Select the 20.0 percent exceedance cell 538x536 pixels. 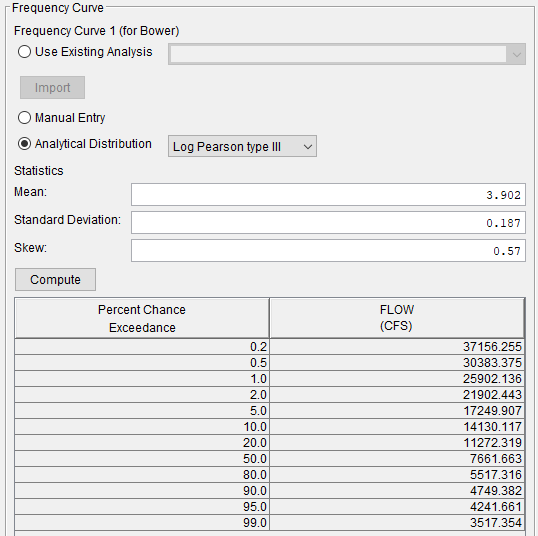pyautogui.click(x=142, y=443)
